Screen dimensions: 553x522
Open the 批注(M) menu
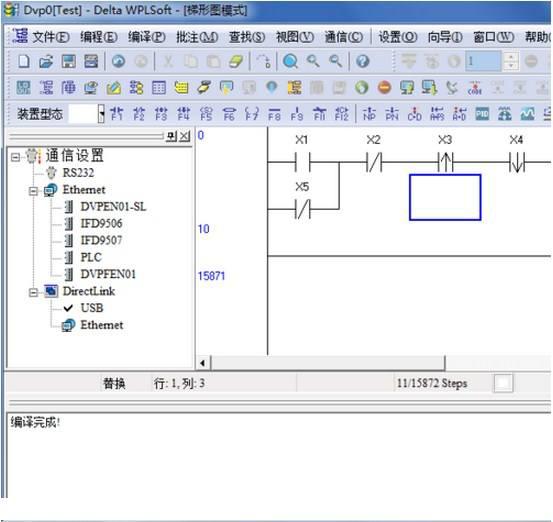[197, 37]
